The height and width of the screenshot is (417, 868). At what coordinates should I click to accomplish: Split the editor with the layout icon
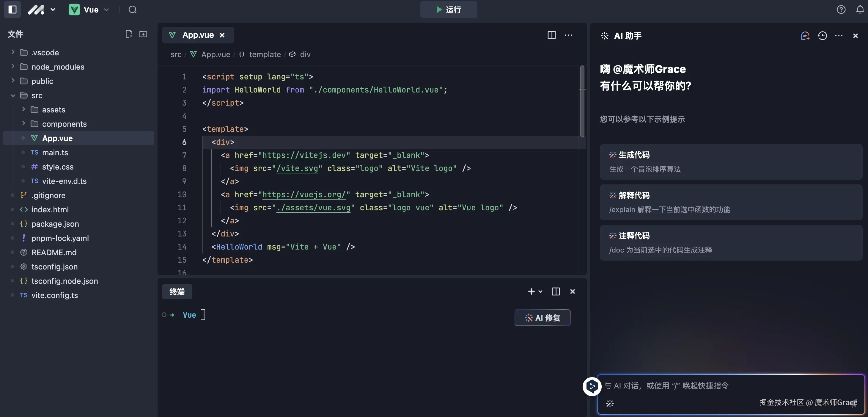coord(552,35)
